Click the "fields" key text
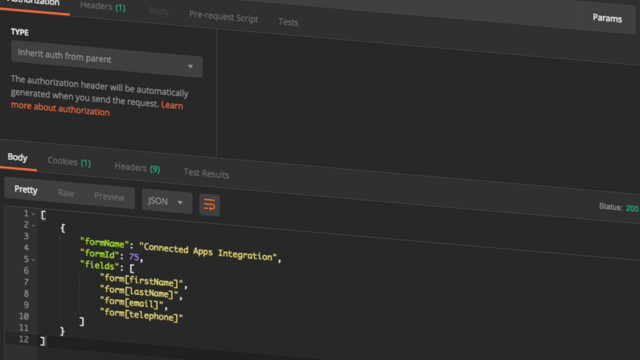Viewport: 640px width, 360px height. 100,266
